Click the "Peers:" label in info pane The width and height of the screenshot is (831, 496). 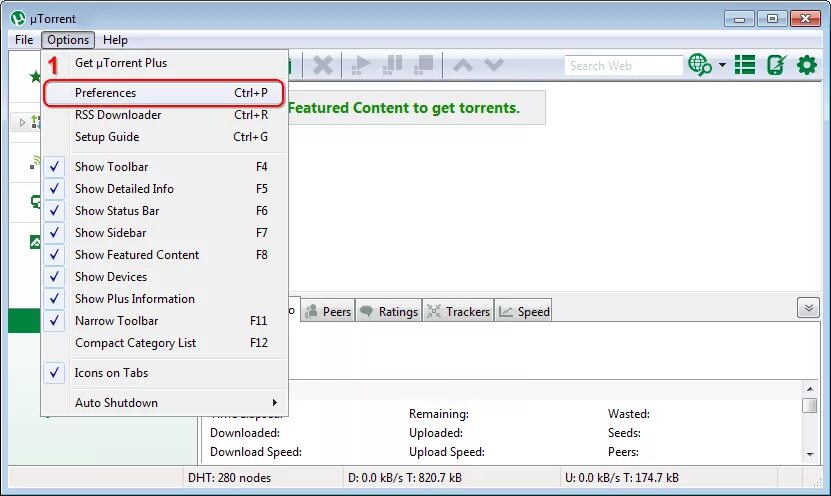tap(623, 452)
